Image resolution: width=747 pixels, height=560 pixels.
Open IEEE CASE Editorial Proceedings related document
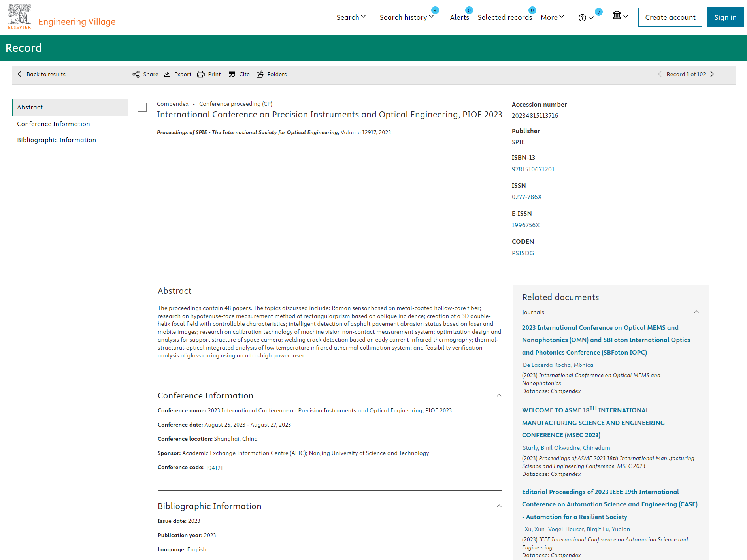click(609, 504)
